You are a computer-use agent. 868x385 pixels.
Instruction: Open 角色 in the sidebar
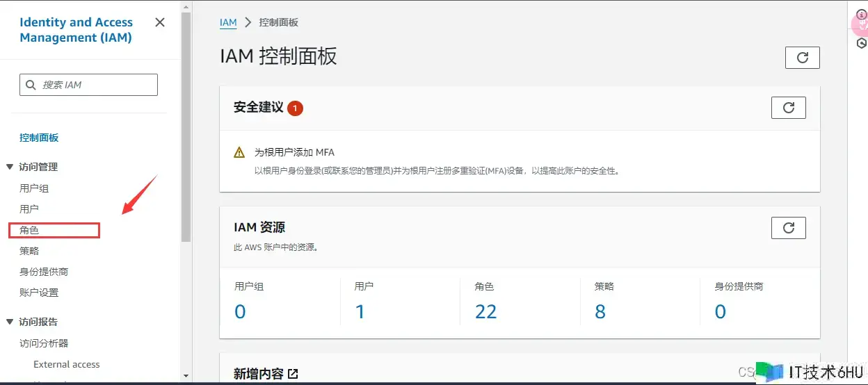coord(29,230)
